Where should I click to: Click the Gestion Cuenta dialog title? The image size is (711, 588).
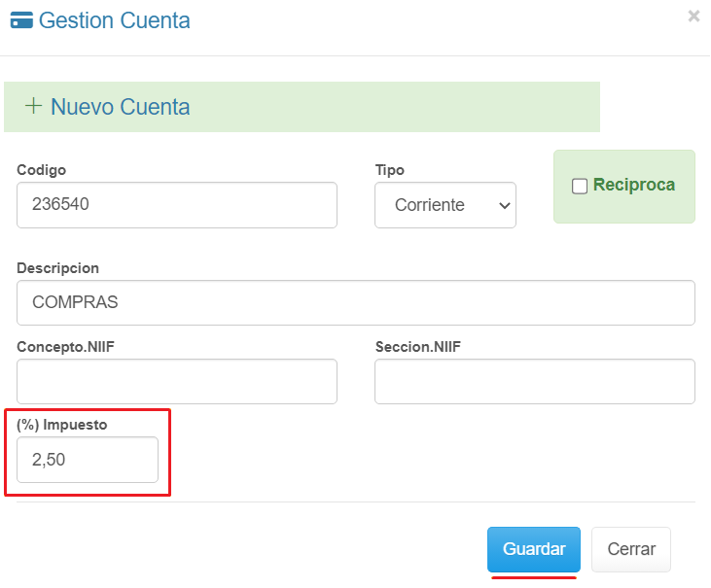click(x=114, y=20)
